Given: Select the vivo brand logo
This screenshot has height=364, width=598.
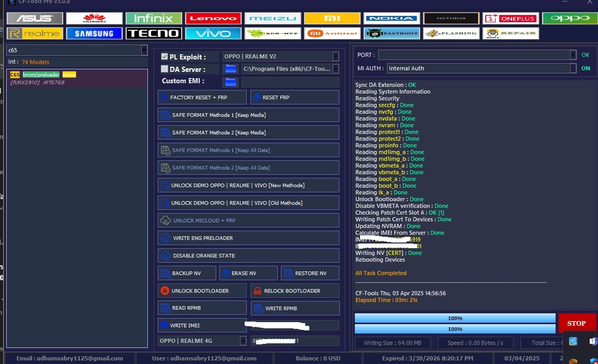Looking at the screenshot, I should coord(213,34).
